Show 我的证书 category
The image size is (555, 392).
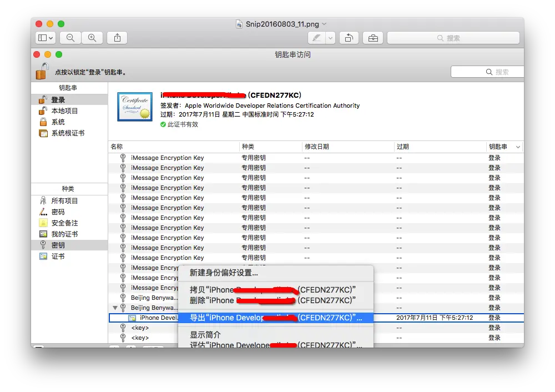click(x=69, y=234)
